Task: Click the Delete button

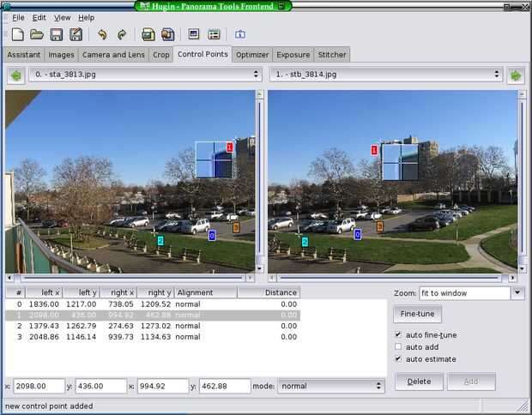Action: 419,382
